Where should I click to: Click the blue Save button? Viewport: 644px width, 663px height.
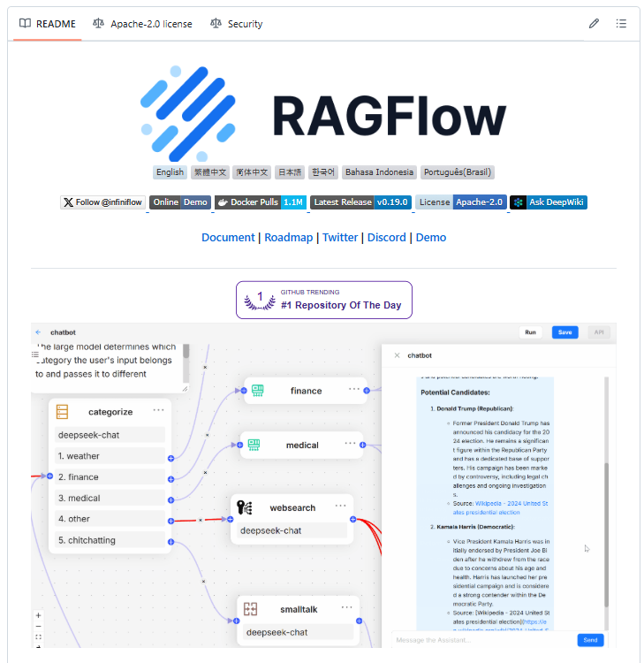pyautogui.click(x=565, y=332)
